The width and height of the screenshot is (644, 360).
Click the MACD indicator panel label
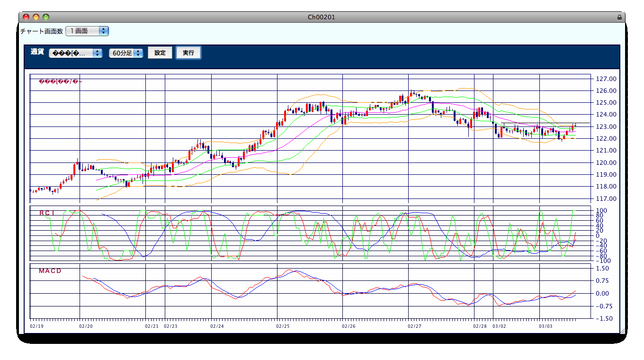point(50,271)
